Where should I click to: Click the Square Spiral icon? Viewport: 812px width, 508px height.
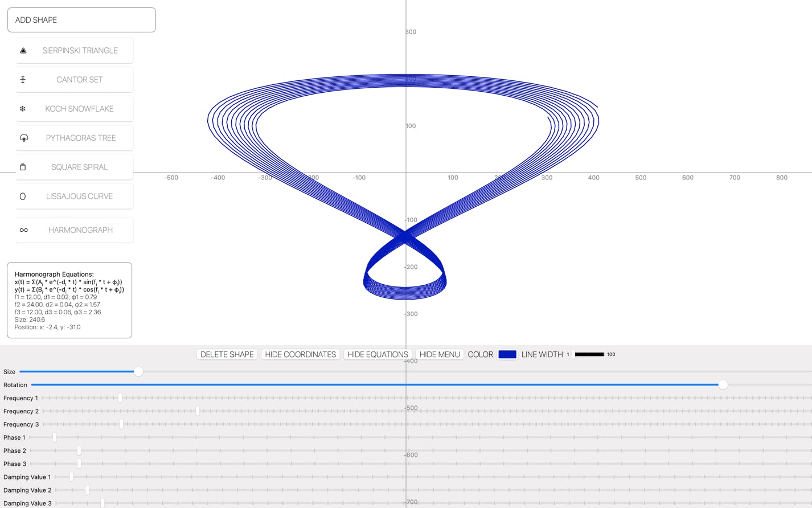click(23, 167)
